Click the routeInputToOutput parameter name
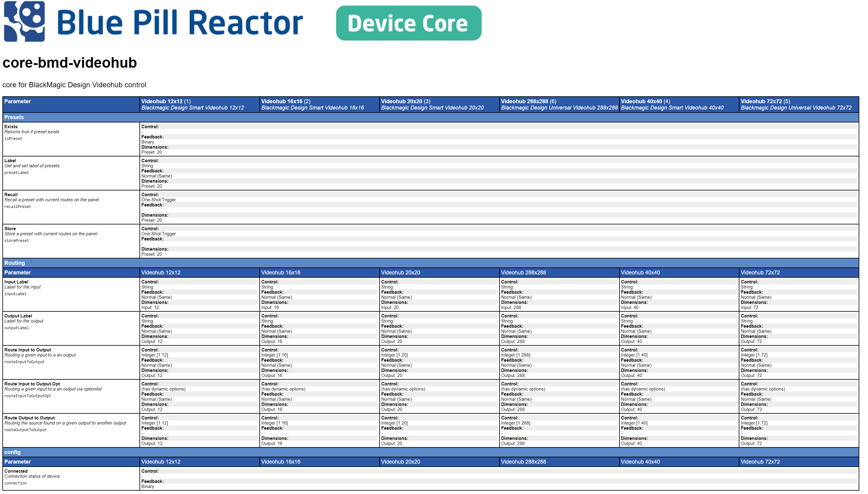This screenshot has height=494, width=868. tap(24, 362)
